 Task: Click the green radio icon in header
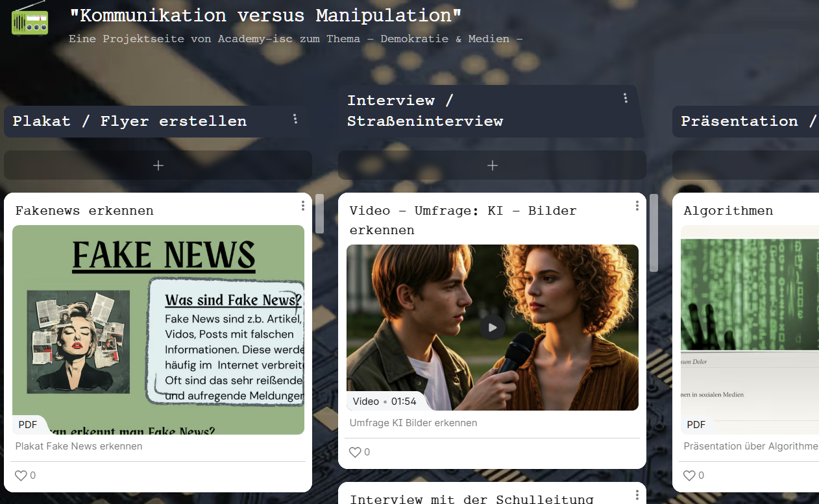[x=30, y=19]
